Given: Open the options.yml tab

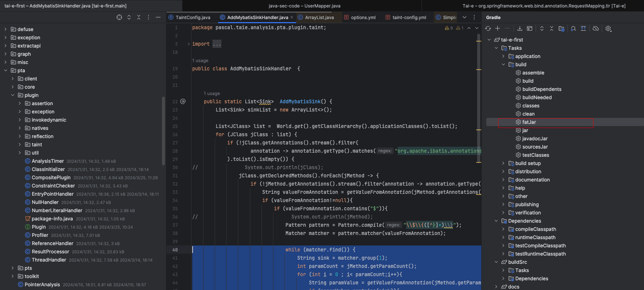Looking at the screenshot, I should (x=360, y=17).
